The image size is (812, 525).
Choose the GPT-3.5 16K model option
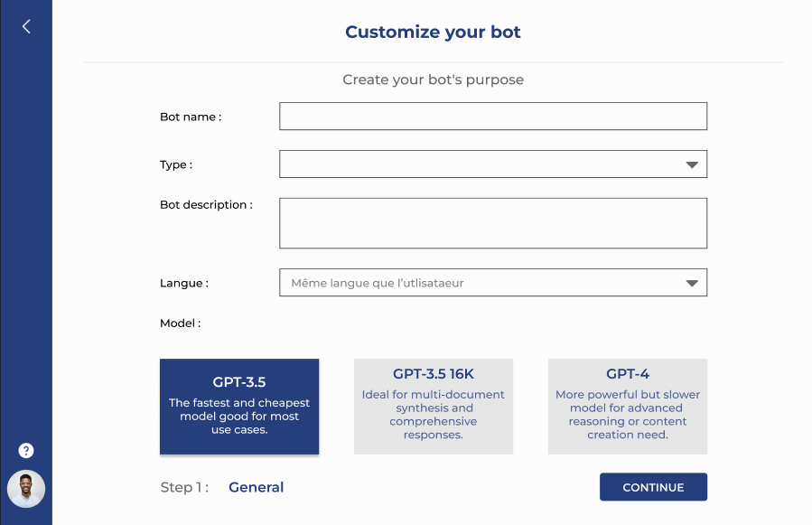click(434, 407)
